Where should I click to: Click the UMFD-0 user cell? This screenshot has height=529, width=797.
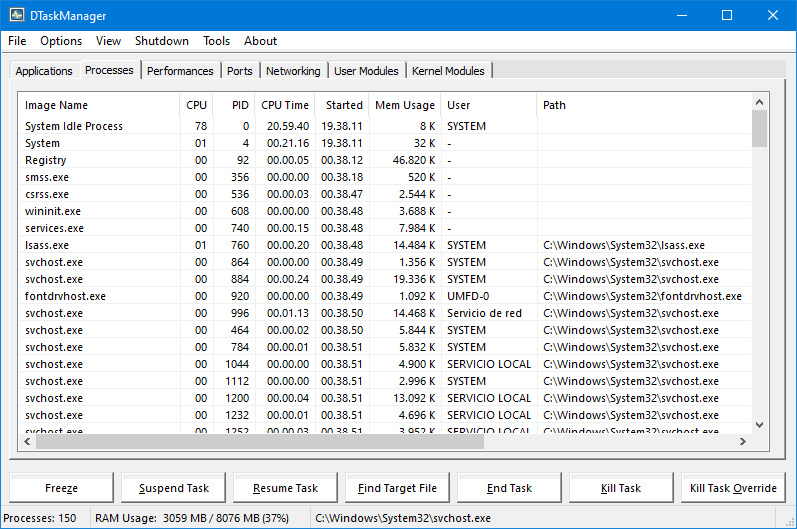(468, 296)
